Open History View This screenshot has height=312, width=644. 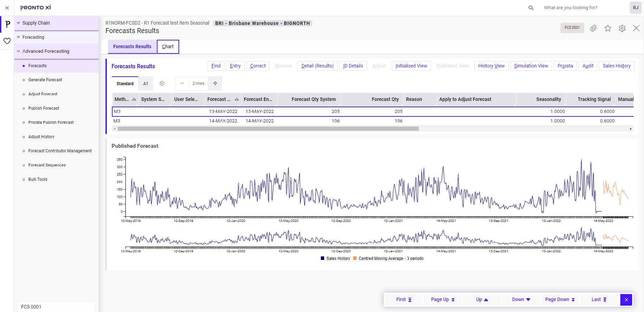click(x=491, y=66)
